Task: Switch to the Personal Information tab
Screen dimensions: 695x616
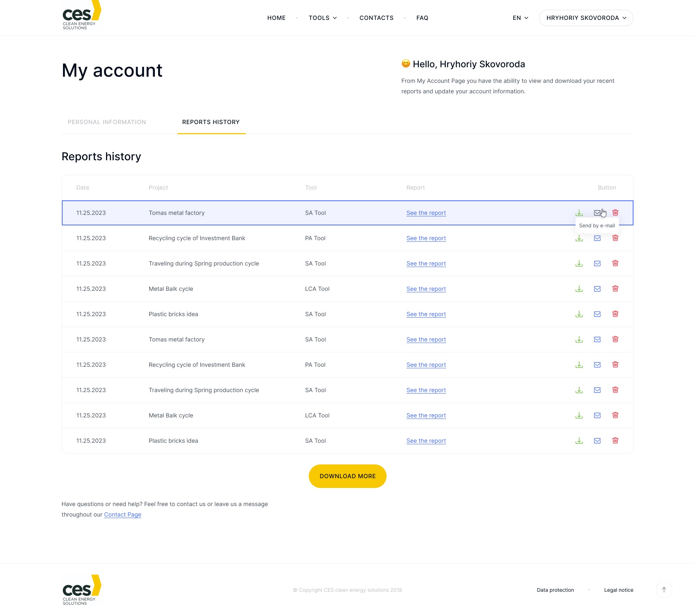Action: (x=107, y=122)
